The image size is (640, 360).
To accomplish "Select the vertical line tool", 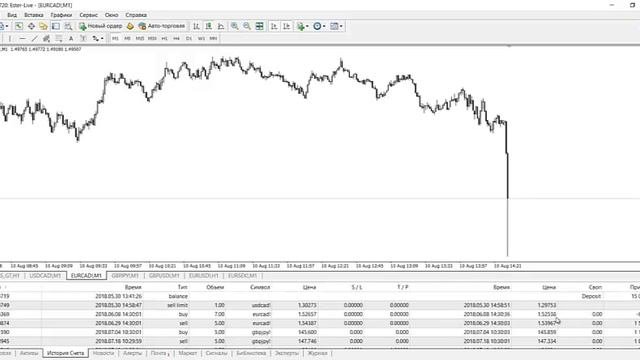I will pos(10,38).
